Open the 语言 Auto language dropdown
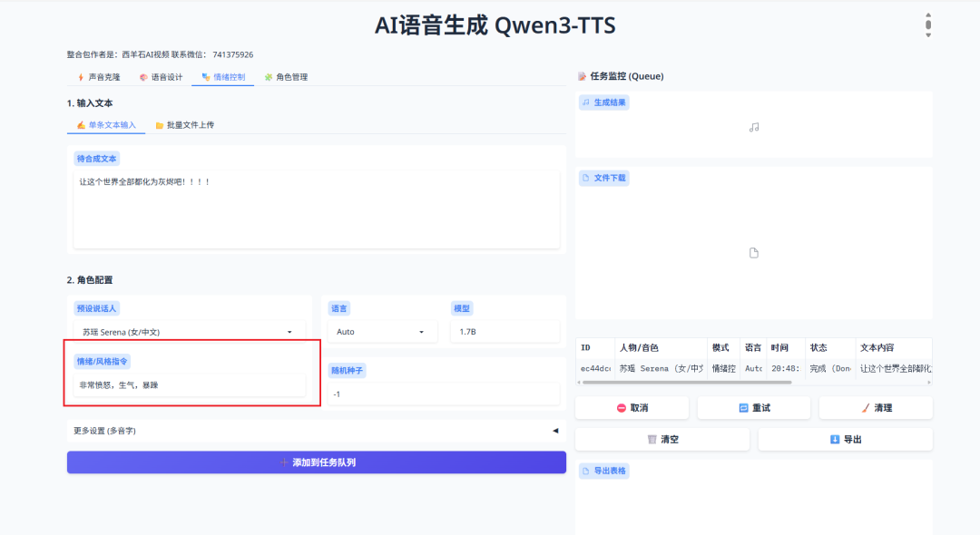This screenshot has height=535, width=980. click(x=381, y=331)
